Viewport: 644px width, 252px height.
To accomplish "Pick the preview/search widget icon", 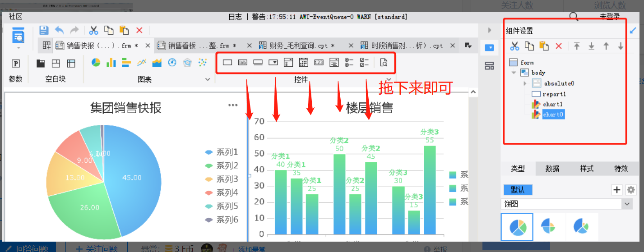I will (384, 63).
